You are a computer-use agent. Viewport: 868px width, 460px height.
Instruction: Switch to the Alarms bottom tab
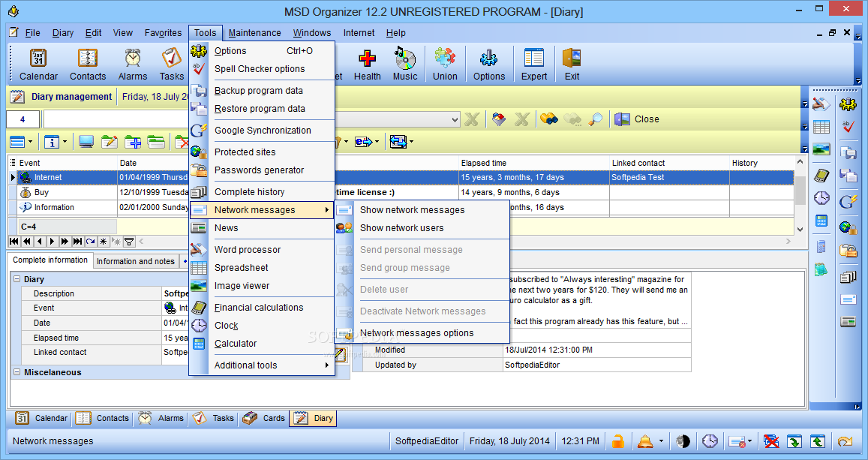tap(161, 418)
